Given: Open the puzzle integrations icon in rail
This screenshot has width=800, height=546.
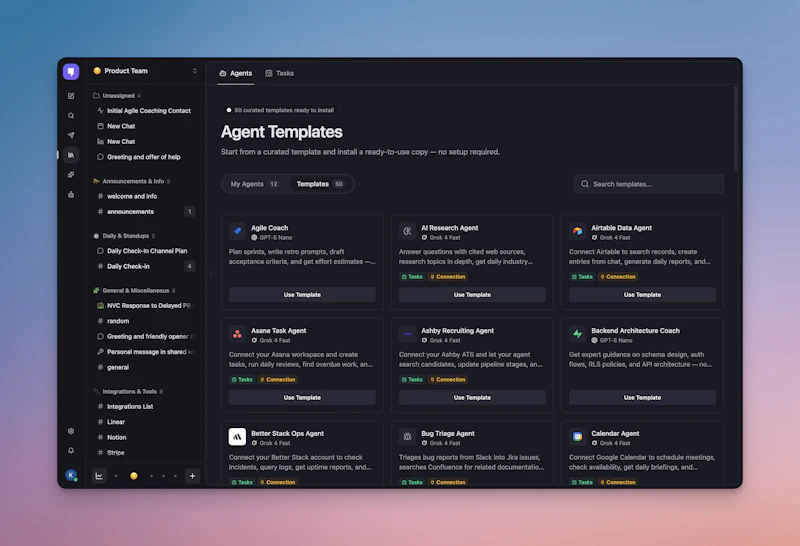Looking at the screenshot, I should point(71,175).
